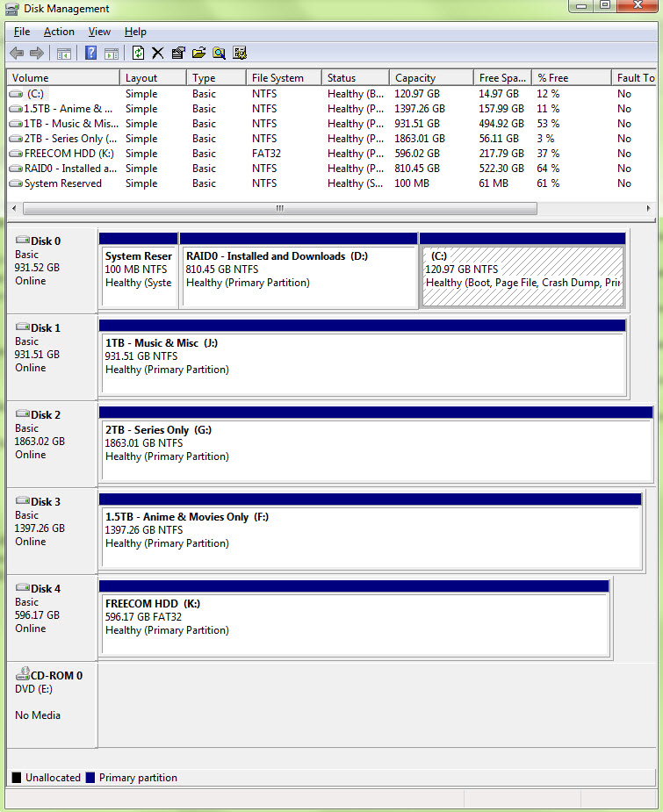The height and width of the screenshot is (812, 663).
Task: Select the 1TB - Music & Misc (J:) partition
Action: click(363, 358)
